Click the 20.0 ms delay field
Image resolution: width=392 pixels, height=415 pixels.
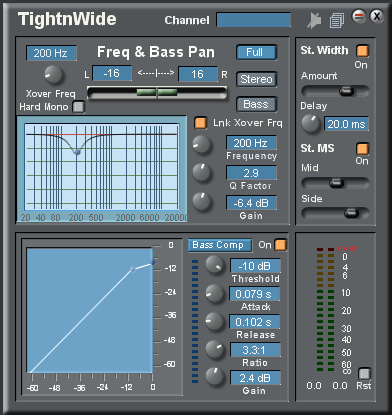347,124
